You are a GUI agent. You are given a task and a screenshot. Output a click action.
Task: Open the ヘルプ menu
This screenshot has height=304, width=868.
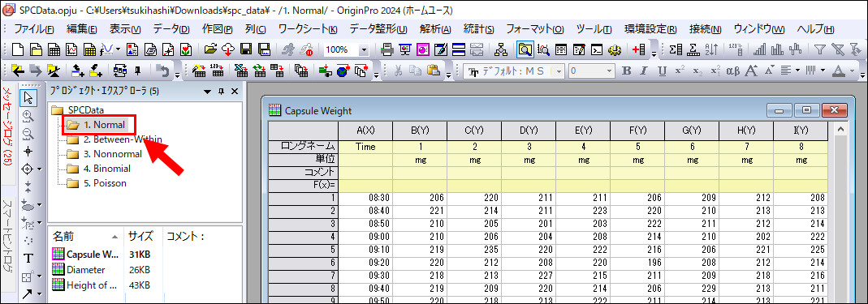[815, 29]
